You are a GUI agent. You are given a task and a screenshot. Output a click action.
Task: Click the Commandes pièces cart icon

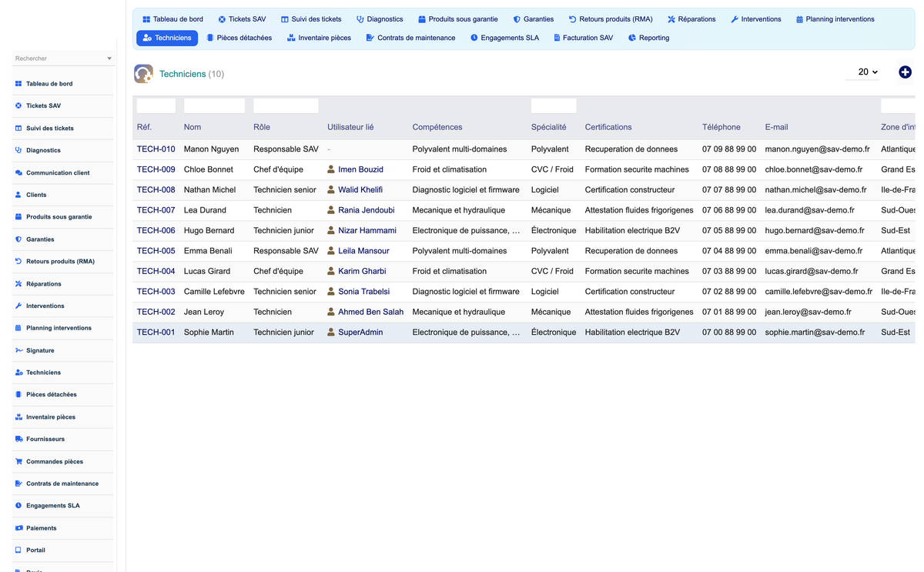[x=18, y=462]
